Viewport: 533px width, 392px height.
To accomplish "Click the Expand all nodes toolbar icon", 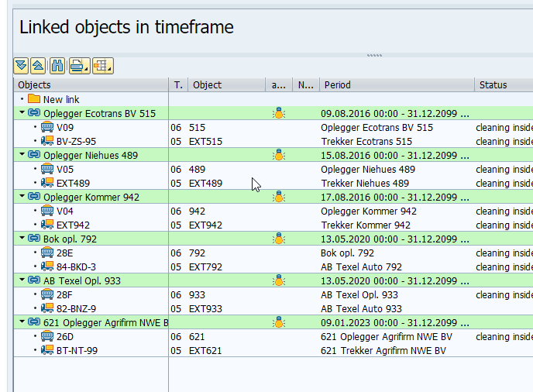I will click(21, 66).
